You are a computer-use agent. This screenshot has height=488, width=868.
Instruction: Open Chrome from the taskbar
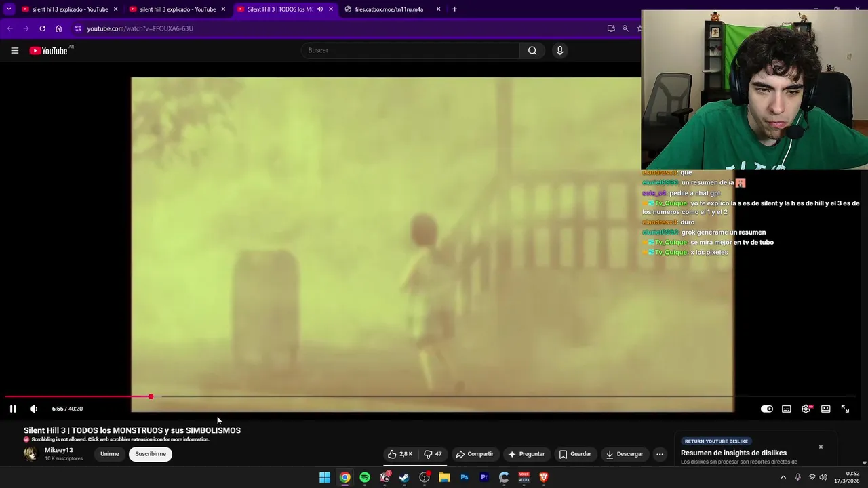(345, 477)
